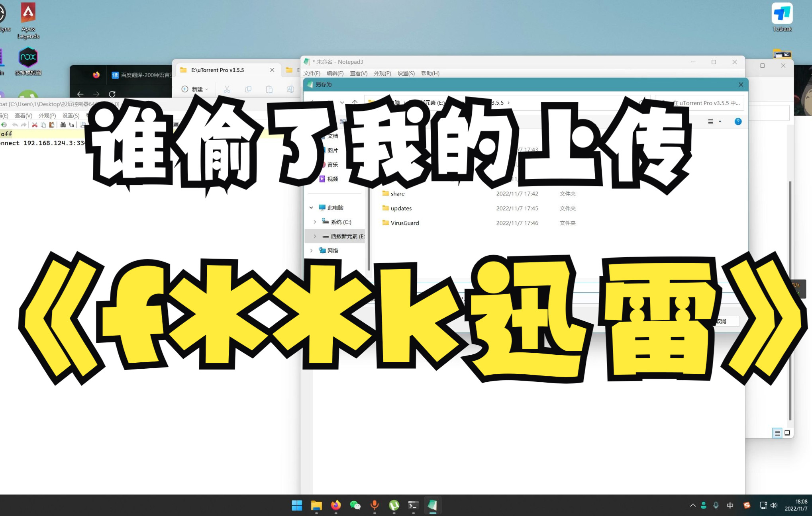Open the ToDesk desktop shortcut
The width and height of the screenshot is (812, 516).
[782, 17]
